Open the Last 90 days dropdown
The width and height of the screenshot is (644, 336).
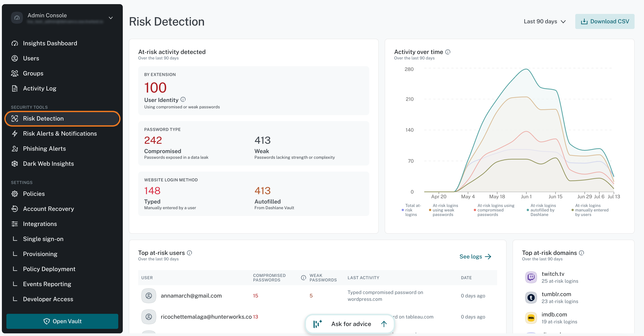545,21
